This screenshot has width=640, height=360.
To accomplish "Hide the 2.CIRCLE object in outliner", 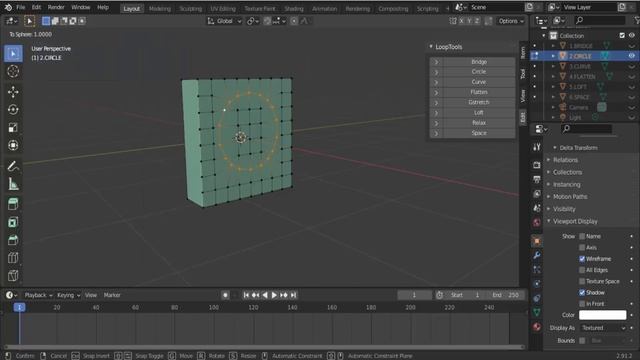I will pyautogui.click(x=631, y=56).
